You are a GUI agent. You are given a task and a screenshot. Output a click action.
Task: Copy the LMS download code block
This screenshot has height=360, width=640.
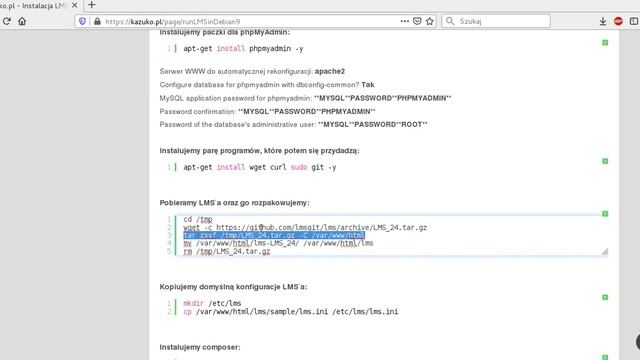pos(605,213)
